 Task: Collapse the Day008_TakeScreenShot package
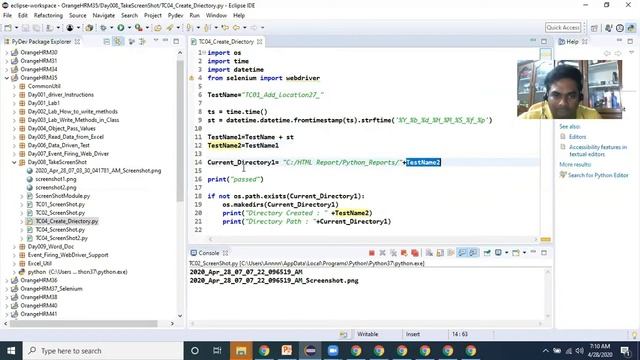point(14,162)
